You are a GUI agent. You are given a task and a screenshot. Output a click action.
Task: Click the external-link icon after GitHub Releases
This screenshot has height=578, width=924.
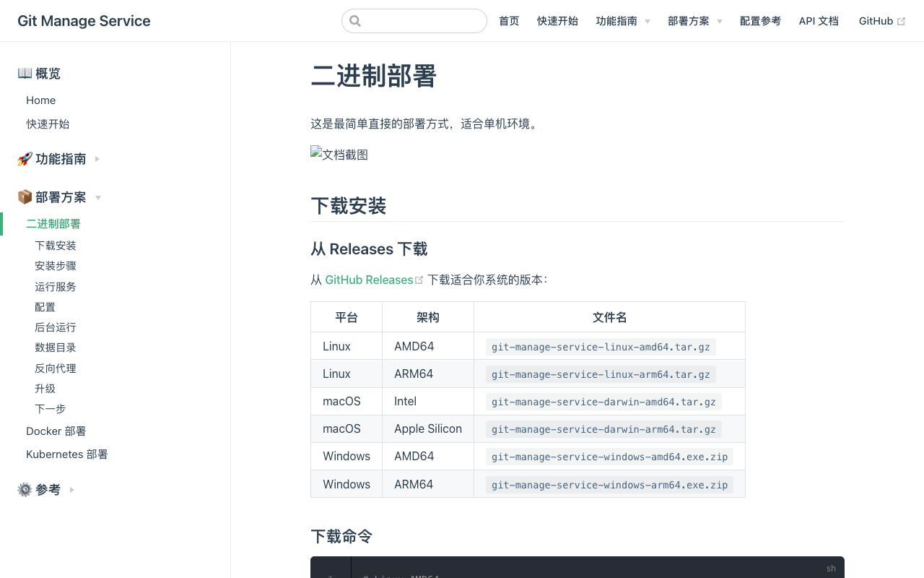click(419, 279)
